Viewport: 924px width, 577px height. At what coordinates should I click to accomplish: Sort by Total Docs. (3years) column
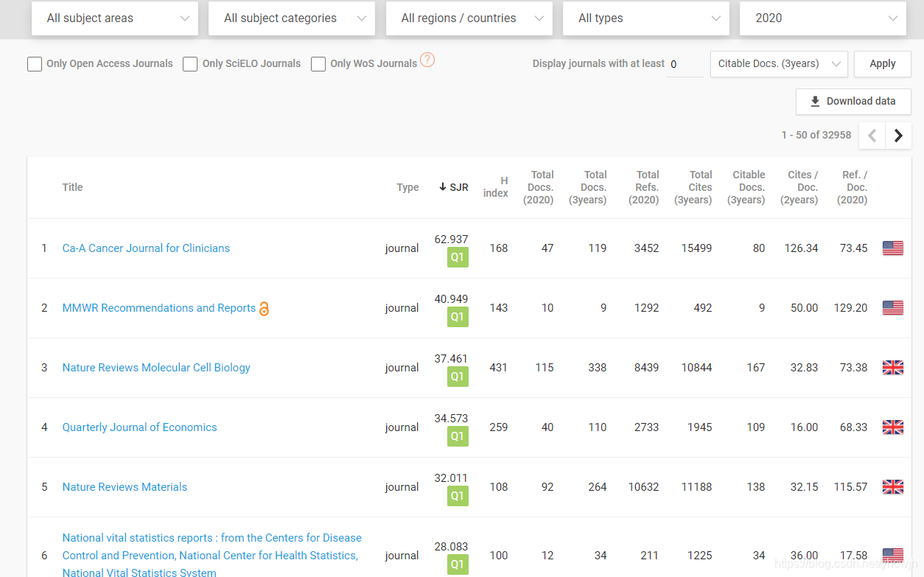[588, 187]
